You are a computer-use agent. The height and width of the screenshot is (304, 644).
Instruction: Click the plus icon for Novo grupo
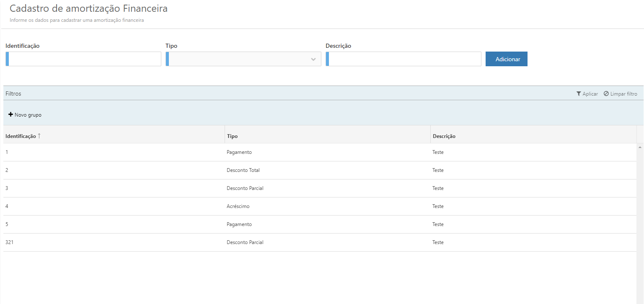[10, 115]
